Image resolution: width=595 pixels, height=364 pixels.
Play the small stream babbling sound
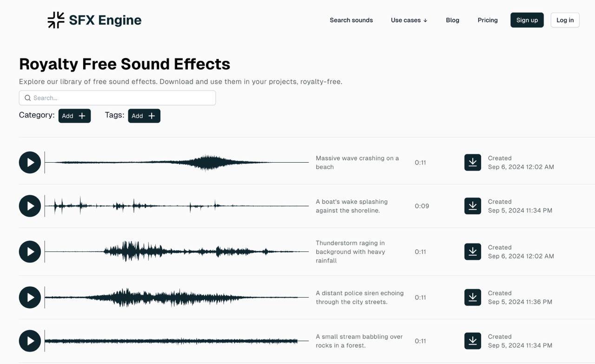point(30,341)
